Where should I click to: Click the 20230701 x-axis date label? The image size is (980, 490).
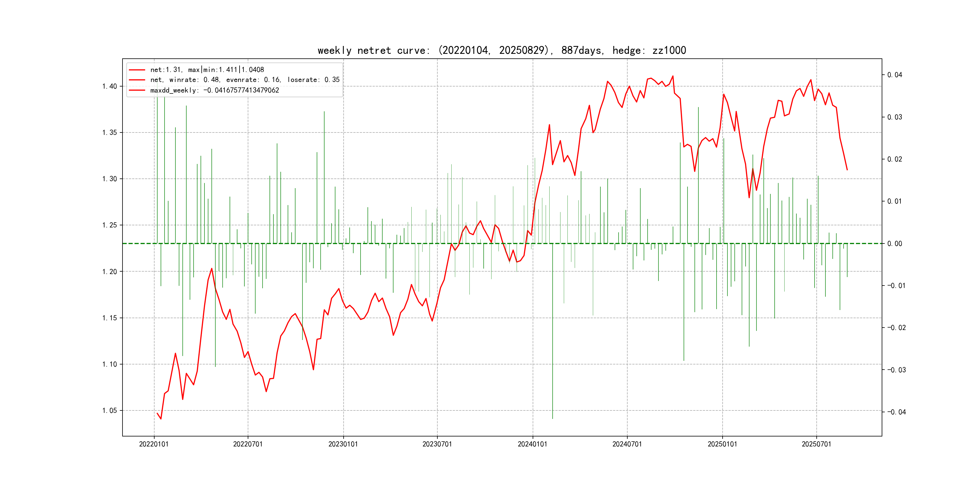(x=437, y=444)
